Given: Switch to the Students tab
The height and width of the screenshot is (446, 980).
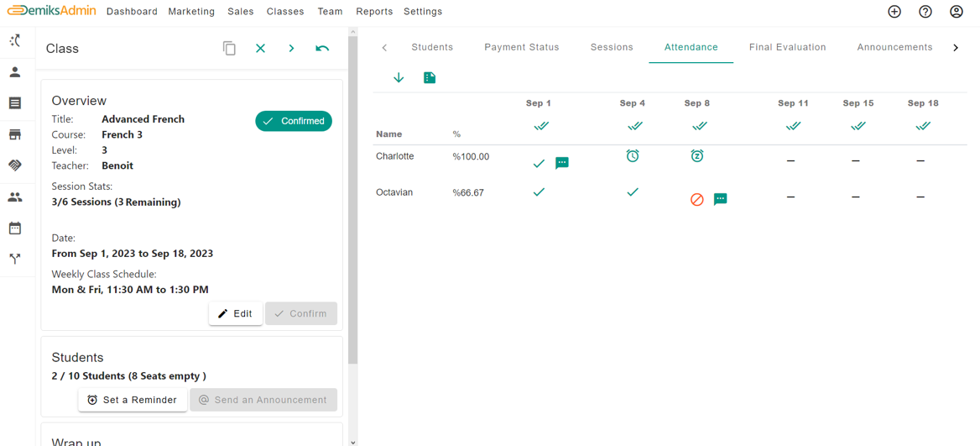Looking at the screenshot, I should tap(432, 48).
